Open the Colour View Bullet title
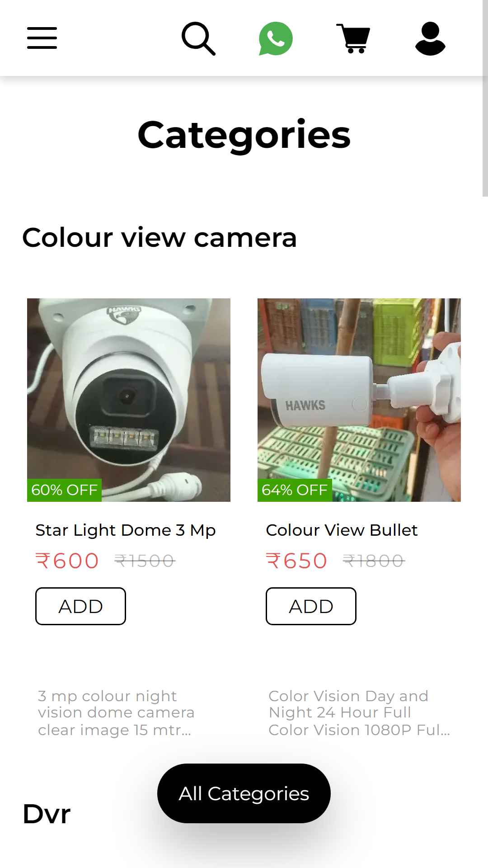 coord(342,530)
